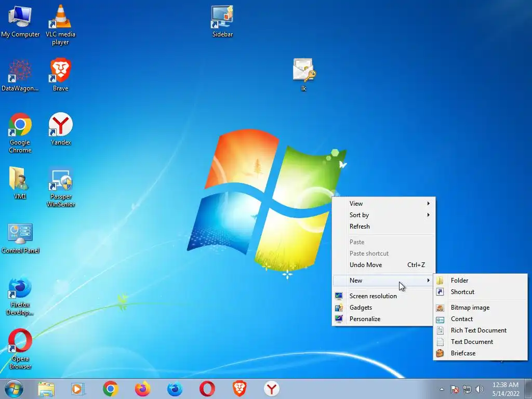Open Chrome from the taskbar
This screenshot has width=532, height=399.
tap(110, 389)
